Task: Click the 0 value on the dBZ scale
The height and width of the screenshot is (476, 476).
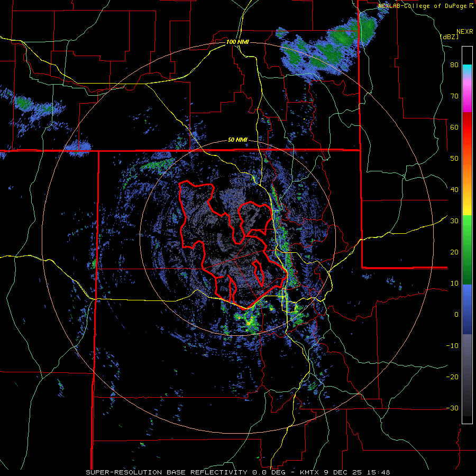Action: click(x=456, y=315)
